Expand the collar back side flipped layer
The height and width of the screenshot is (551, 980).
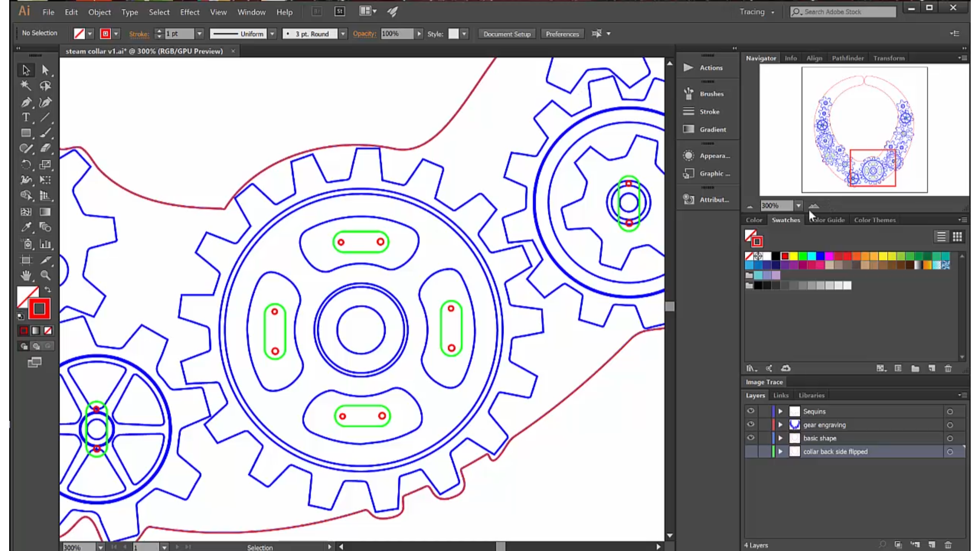780,451
